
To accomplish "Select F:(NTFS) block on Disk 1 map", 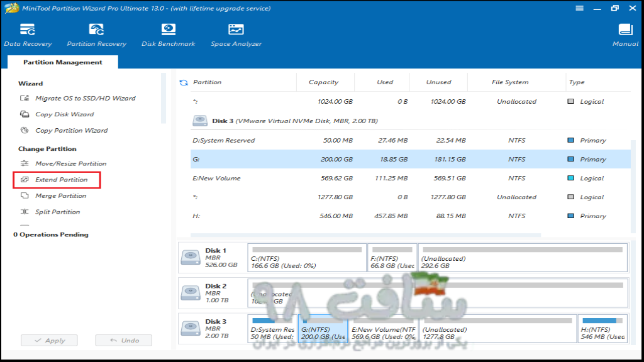I will (x=392, y=258).
